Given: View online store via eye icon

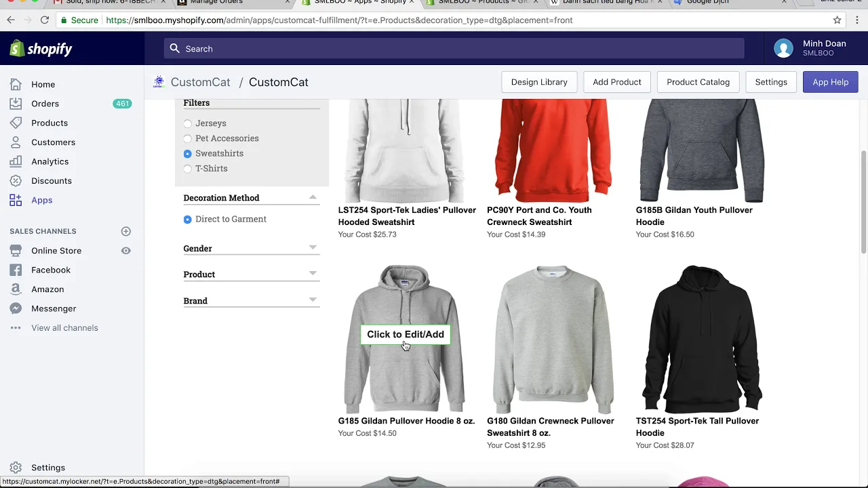Looking at the screenshot, I should [125, 251].
